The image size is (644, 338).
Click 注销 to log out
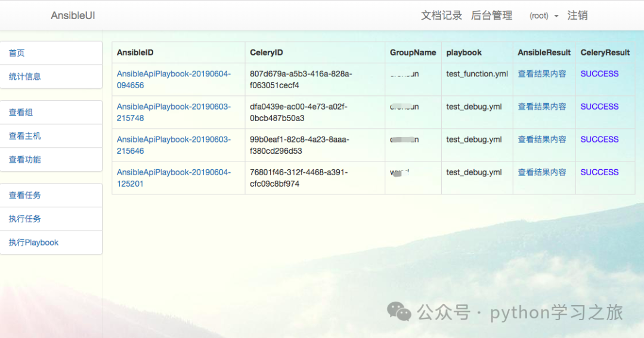tap(577, 15)
